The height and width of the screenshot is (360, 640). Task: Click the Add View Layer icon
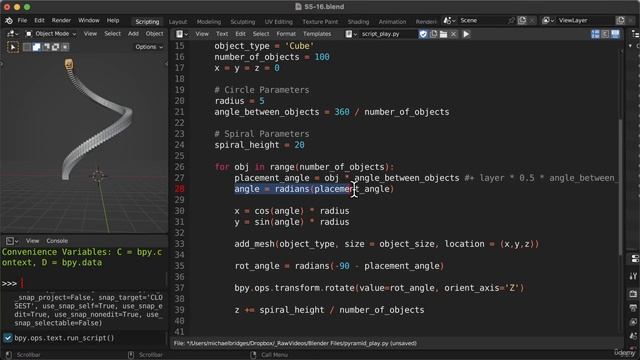(620, 20)
